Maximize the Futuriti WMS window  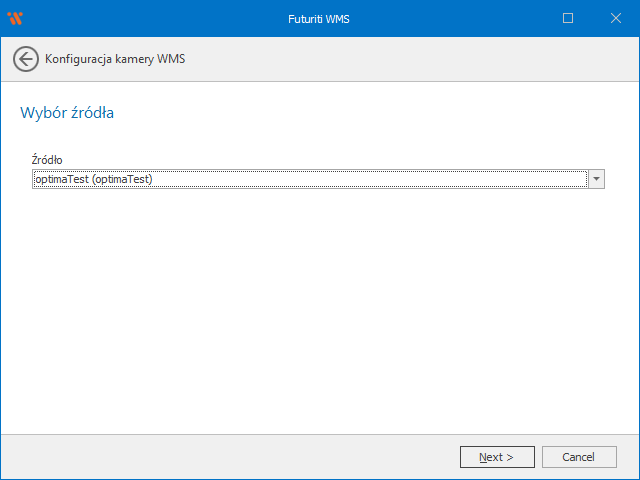coord(568,18)
